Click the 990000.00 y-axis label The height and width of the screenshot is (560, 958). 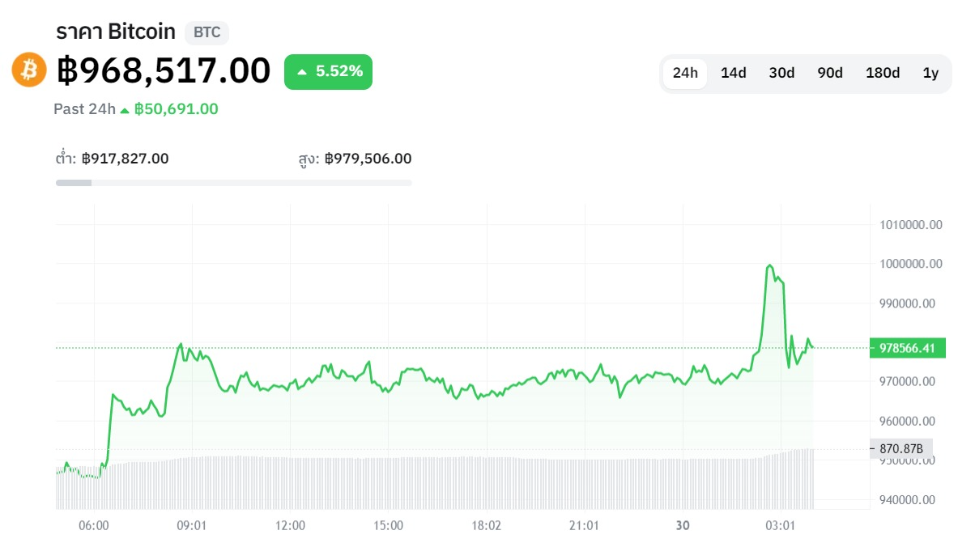click(907, 303)
